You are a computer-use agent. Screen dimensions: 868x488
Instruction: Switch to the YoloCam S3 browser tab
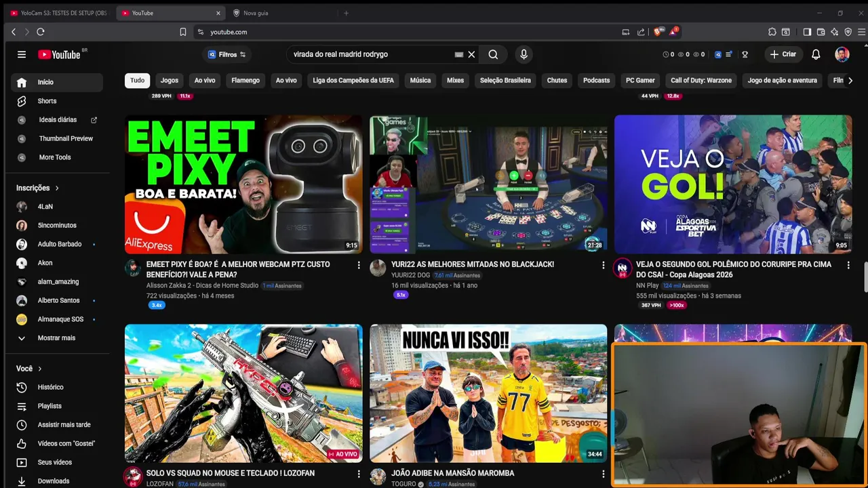pos(59,13)
